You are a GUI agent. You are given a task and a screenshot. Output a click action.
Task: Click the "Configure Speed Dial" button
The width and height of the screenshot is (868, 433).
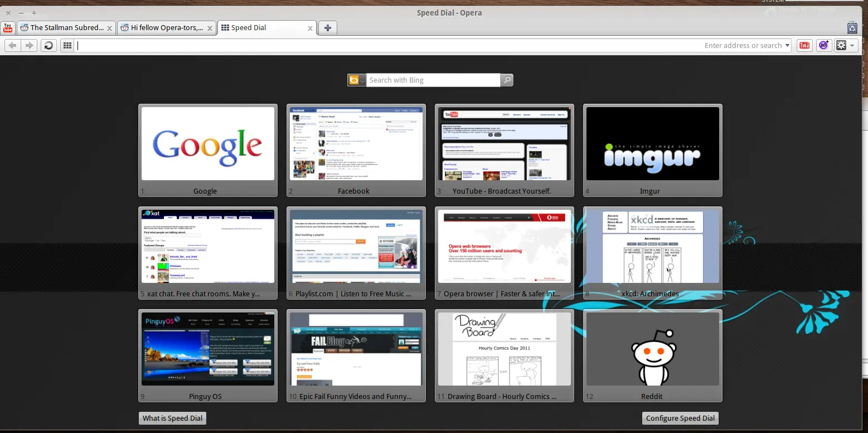tap(680, 418)
